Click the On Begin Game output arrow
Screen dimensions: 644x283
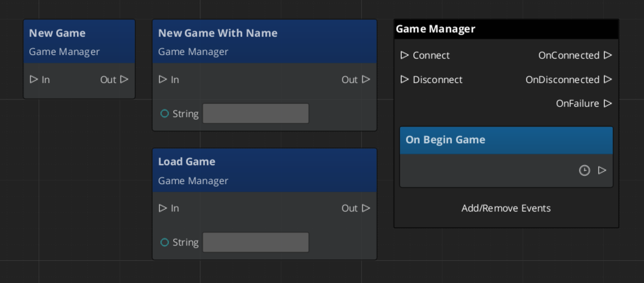[x=602, y=171]
